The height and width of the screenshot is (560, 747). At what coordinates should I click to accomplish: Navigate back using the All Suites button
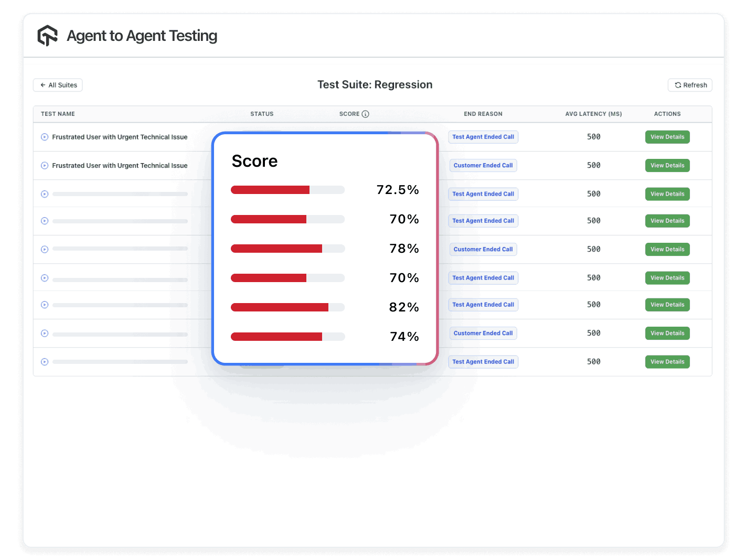click(58, 85)
